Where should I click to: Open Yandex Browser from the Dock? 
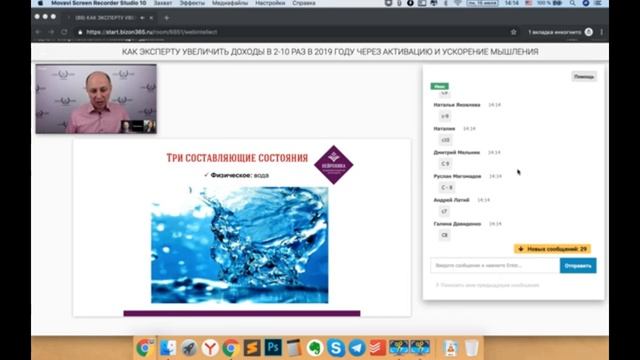[x=210, y=348]
